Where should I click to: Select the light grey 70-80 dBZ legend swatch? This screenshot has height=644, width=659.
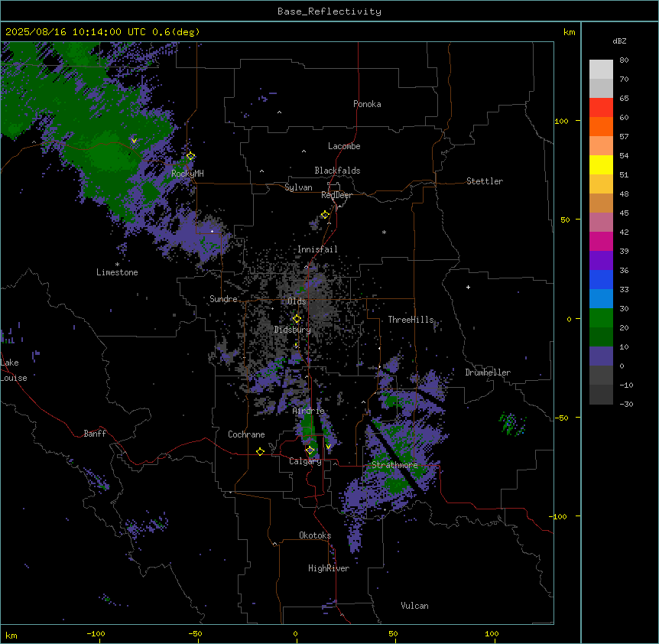tap(601, 70)
